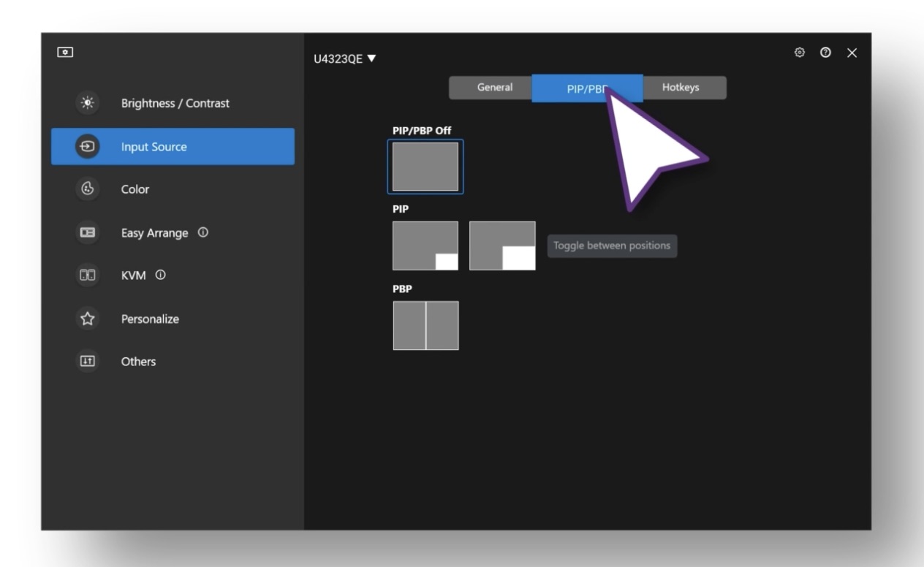Switch to the Hotkeys tab
This screenshot has width=924, height=567.
tap(681, 88)
